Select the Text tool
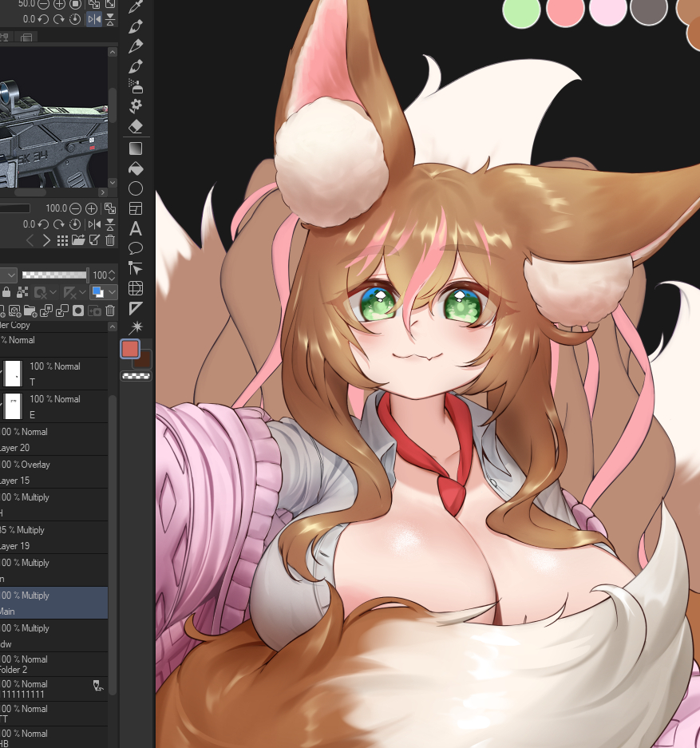Image resolution: width=700 pixels, height=748 pixels. click(x=136, y=228)
